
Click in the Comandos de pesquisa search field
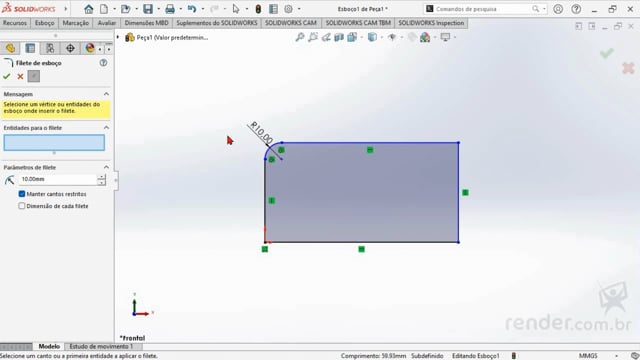[484, 9]
